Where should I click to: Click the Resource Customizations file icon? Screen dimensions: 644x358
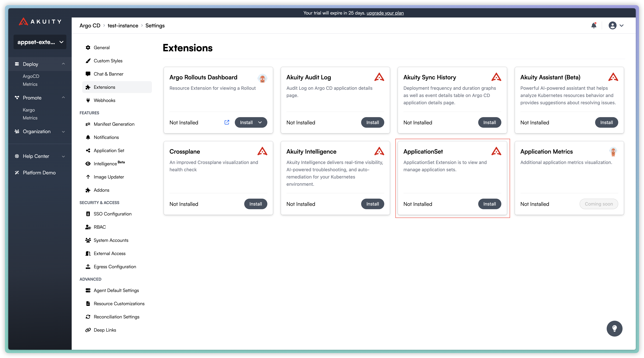[x=88, y=304]
